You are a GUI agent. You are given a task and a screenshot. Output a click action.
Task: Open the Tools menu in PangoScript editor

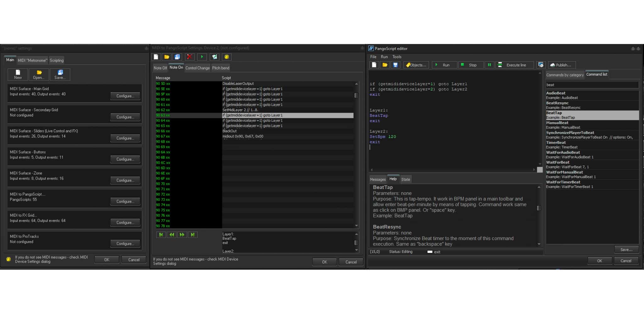tap(397, 57)
